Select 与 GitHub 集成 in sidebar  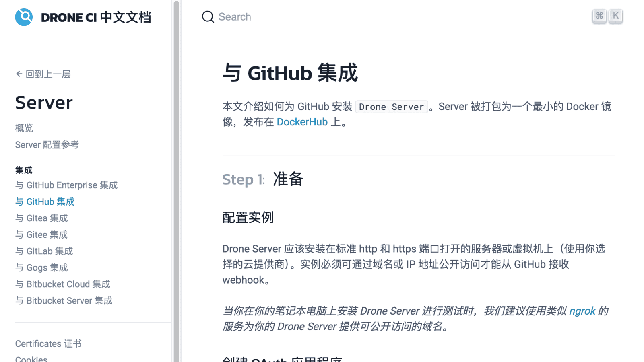pyautogui.click(x=45, y=202)
